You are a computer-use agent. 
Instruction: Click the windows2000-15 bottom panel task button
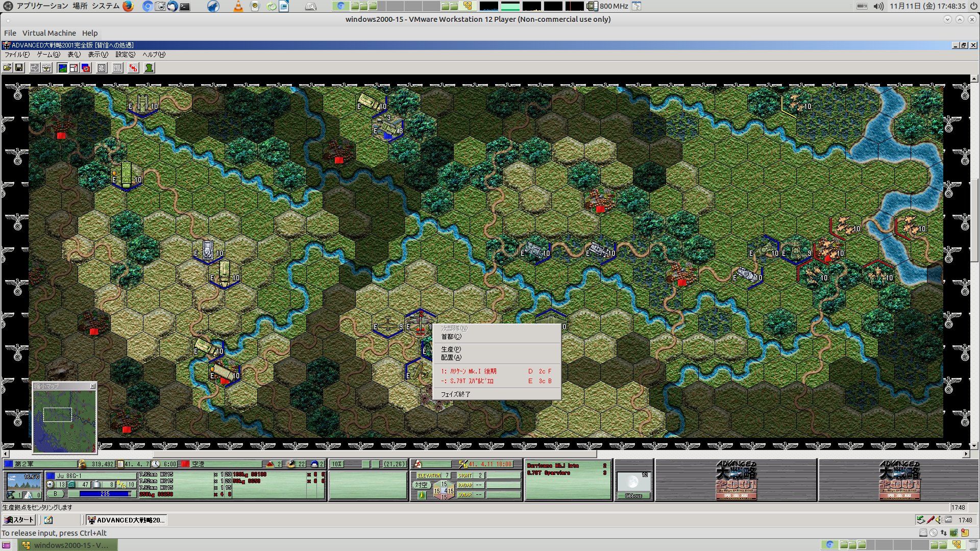pos(68,545)
